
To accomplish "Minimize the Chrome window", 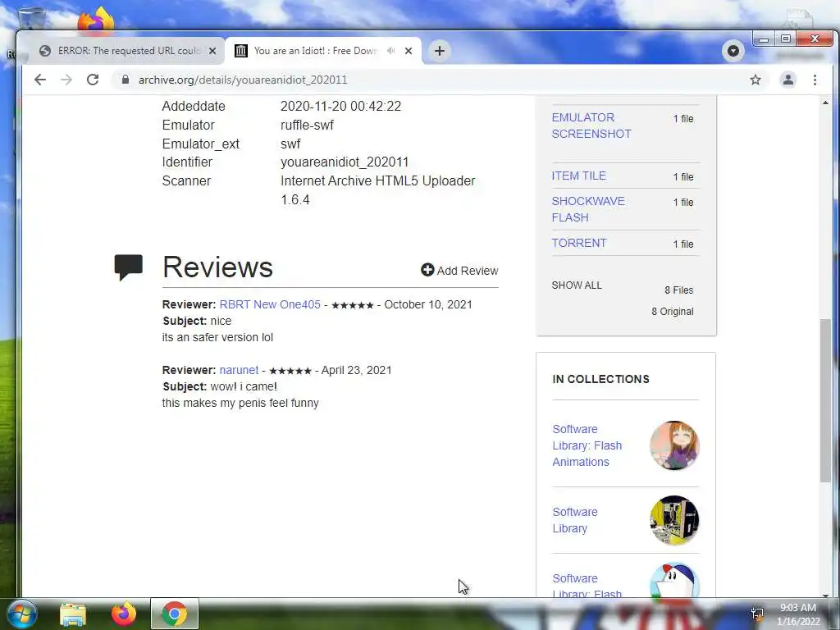I will [764, 39].
